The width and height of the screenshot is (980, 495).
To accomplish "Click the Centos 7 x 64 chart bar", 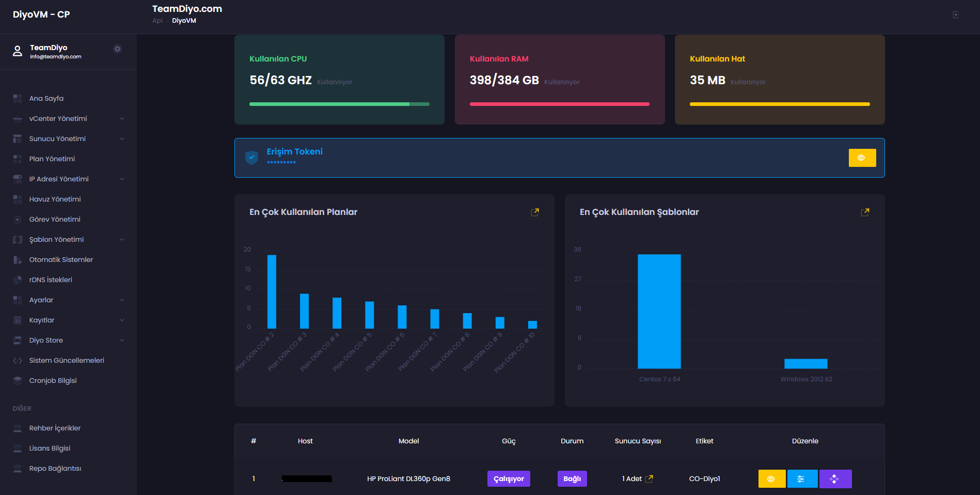I will point(659,312).
